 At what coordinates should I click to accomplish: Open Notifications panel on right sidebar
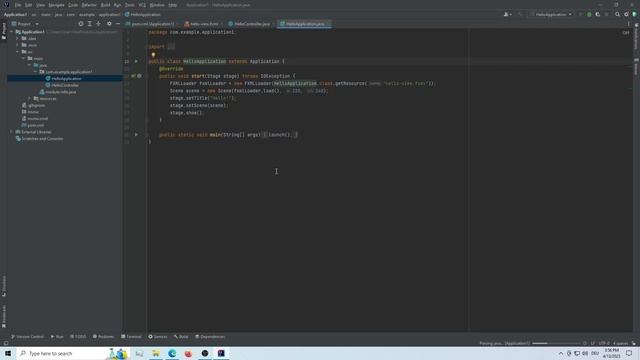636,36
